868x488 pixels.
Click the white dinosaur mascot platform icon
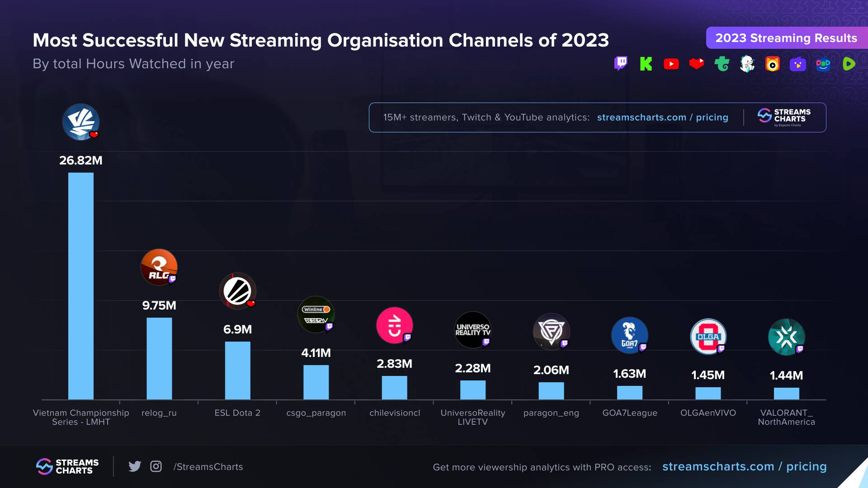click(x=747, y=64)
